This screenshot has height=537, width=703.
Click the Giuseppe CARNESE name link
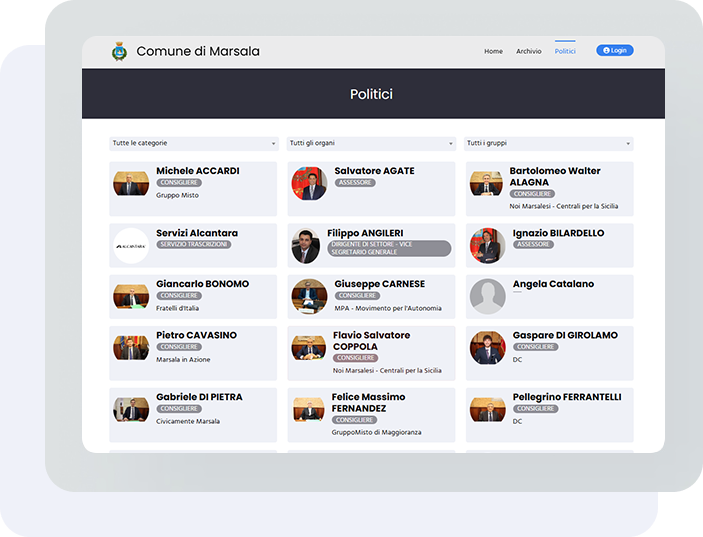tap(379, 284)
